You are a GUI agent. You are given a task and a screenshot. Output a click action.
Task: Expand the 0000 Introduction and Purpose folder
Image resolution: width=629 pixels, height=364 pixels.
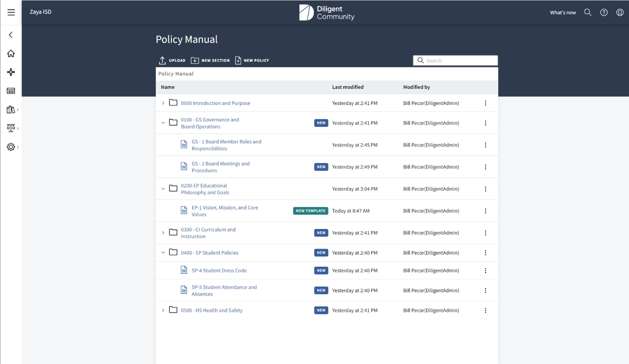[163, 103]
